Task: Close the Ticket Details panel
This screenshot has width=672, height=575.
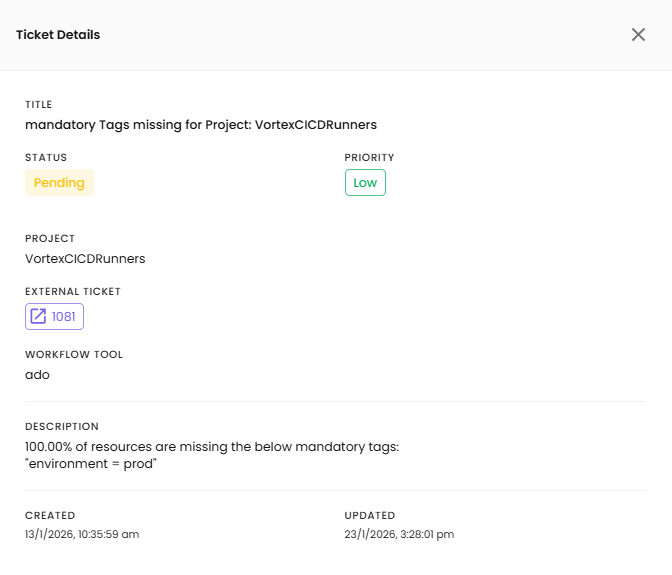Action: (x=638, y=35)
